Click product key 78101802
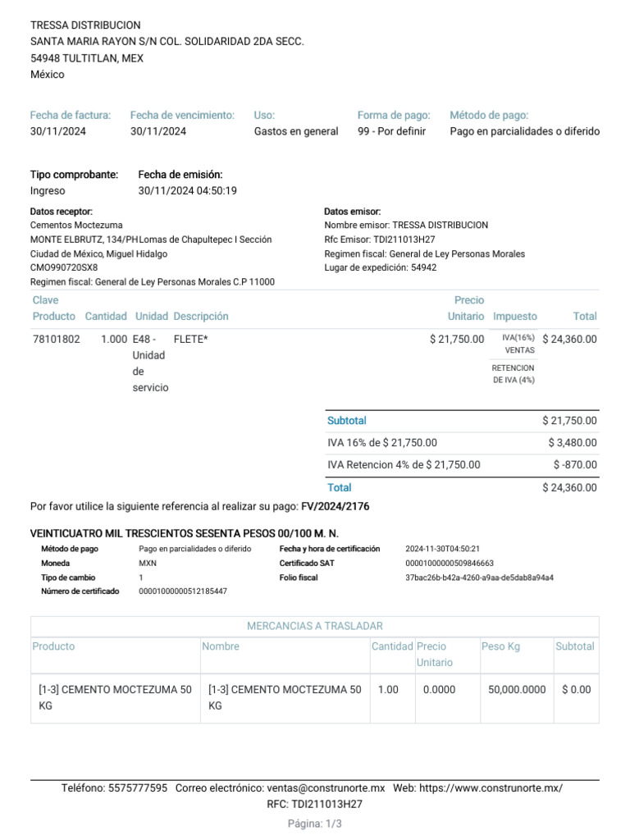630x840 pixels. point(57,339)
